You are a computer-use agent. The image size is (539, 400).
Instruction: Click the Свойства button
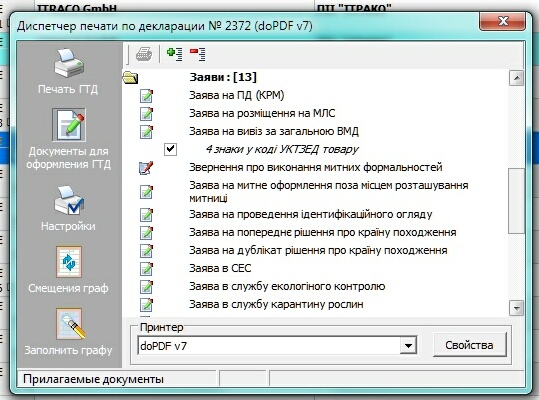point(469,345)
